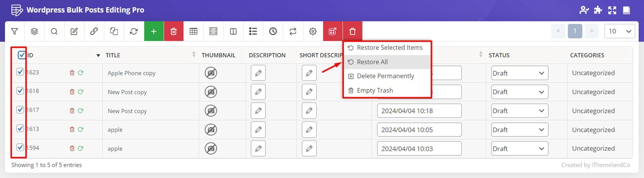Click green restore icon in row 1594

pos(80,148)
